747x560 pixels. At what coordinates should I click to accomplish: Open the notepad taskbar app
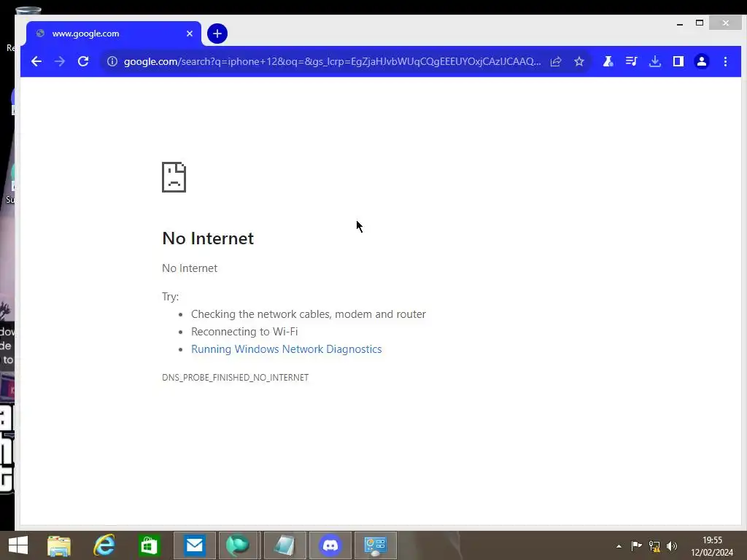point(285,545)
